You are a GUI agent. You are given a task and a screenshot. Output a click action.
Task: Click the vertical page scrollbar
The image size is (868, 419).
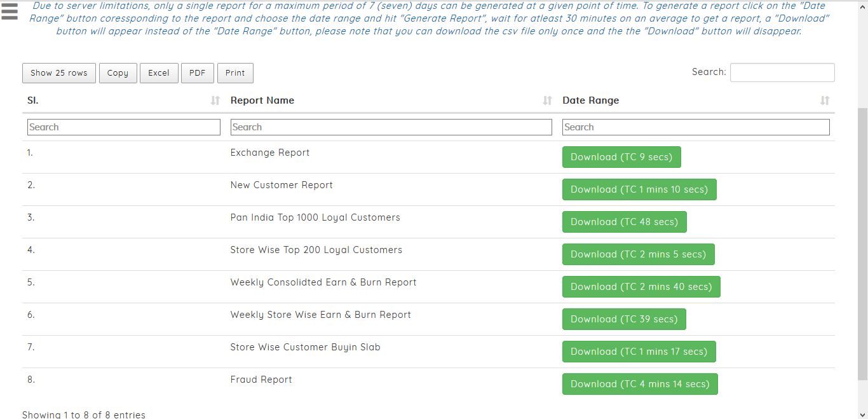point(862,242)
